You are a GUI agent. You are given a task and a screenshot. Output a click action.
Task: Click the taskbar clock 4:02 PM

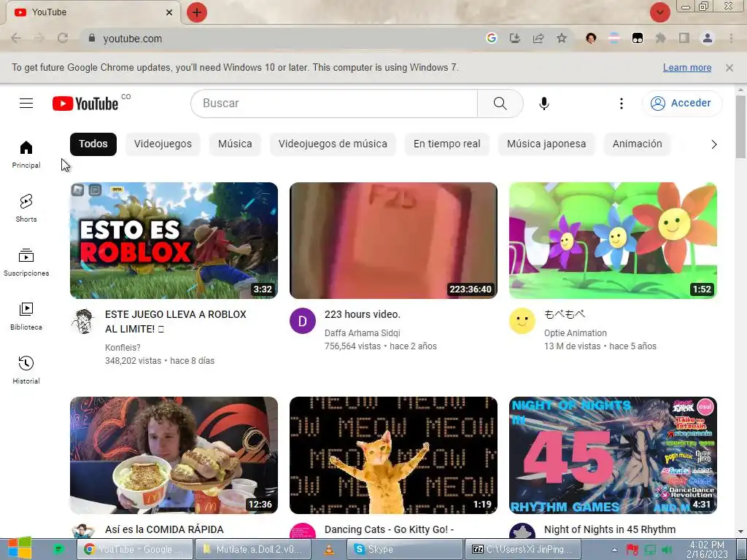point(707,549)
